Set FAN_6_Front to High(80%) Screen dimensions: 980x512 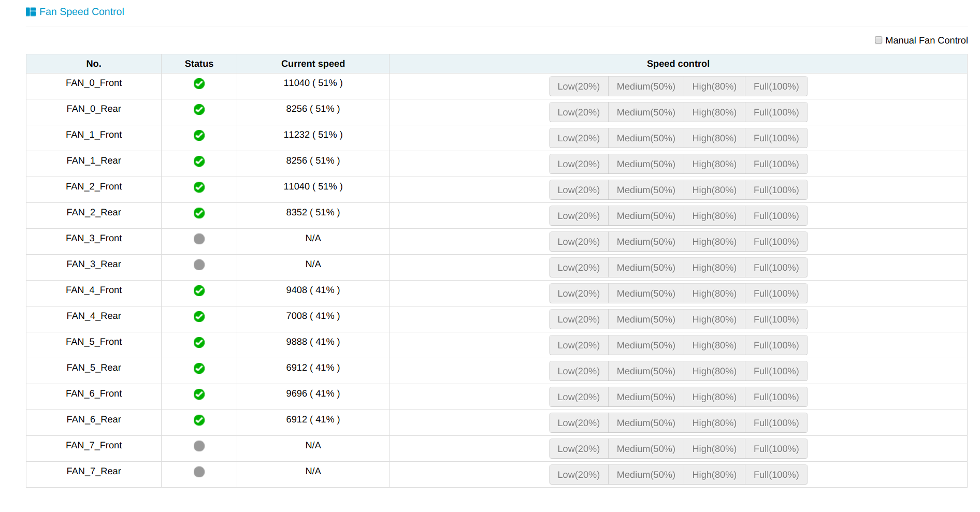(x=714, y=397)
